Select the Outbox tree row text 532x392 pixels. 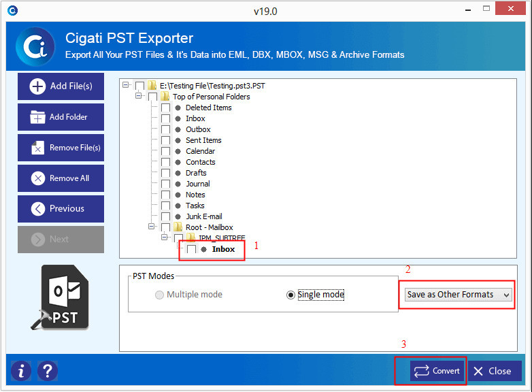coord(198,130)
